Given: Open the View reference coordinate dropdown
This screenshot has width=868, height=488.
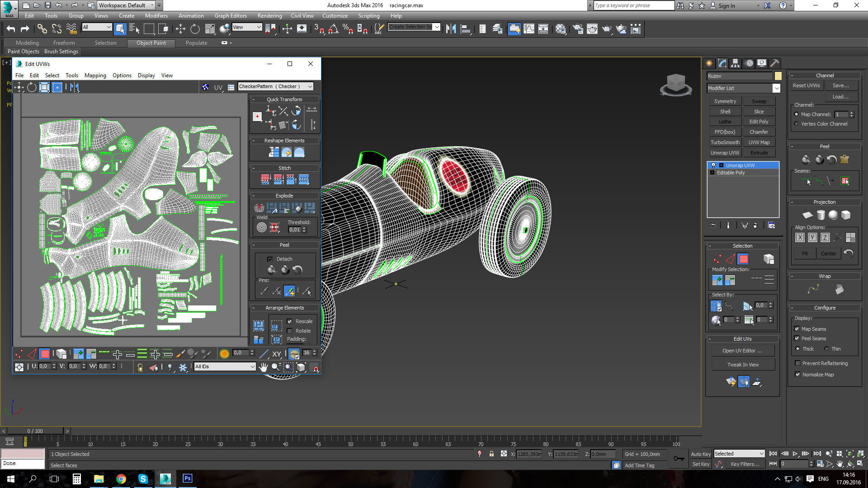Looking at the screenshot, I should tap(247, 27).
